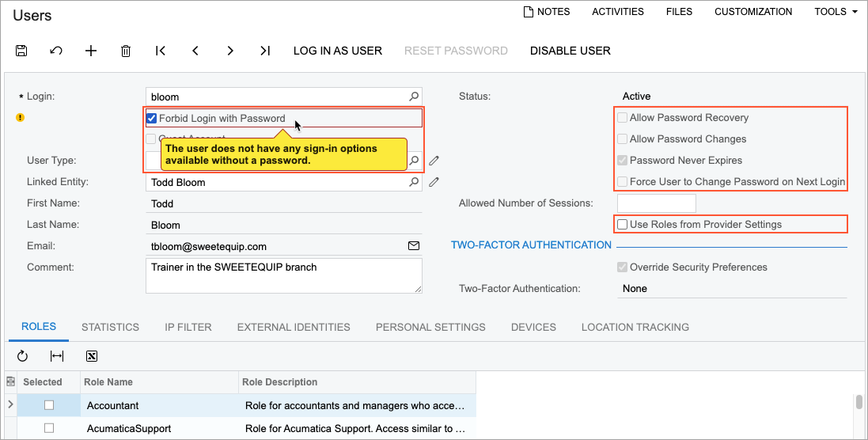868x440 pixels.
Task: Open Linked Entity lookup selector
Action: 413,182
